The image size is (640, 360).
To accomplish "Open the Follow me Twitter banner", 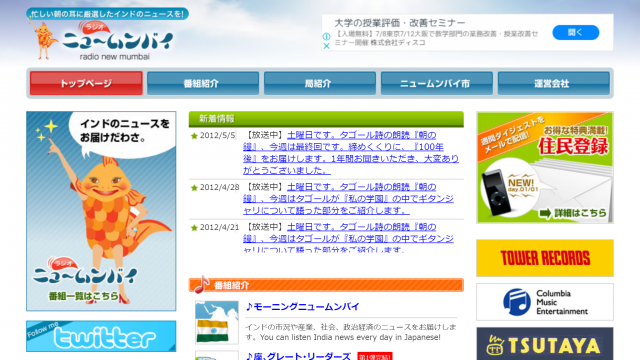I will pyautogui.click(x=101, y=336).
